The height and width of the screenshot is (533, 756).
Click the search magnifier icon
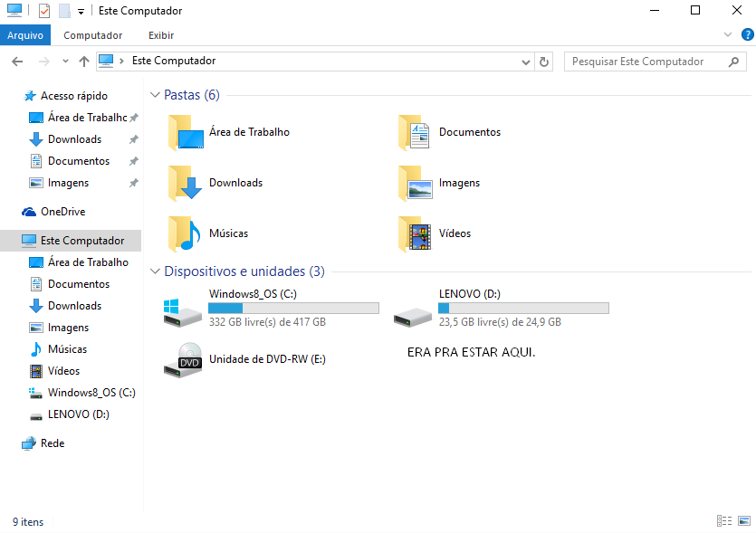[x=733, y=62]
